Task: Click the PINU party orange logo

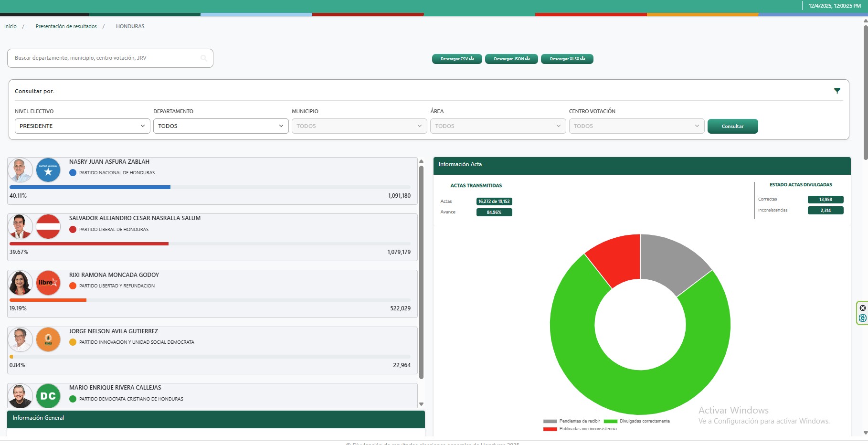Action: 48,339
